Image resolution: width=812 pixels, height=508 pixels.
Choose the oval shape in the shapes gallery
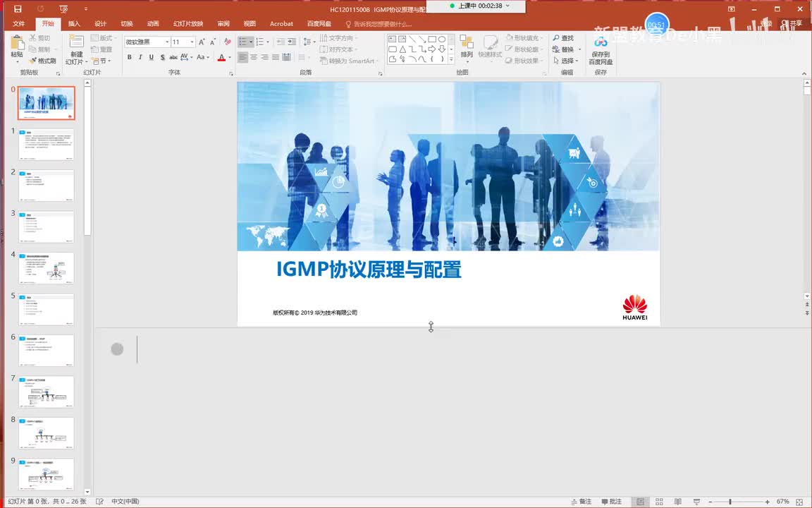(442, 39)
